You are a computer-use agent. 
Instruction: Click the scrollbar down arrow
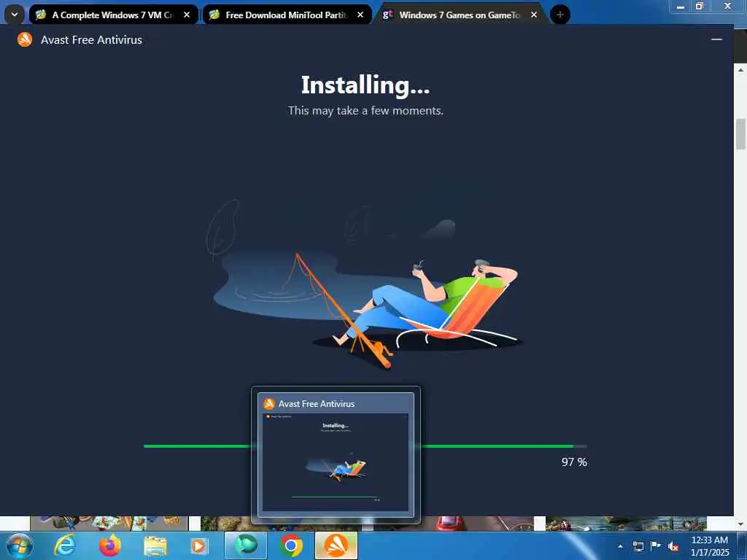pos(740,524)
